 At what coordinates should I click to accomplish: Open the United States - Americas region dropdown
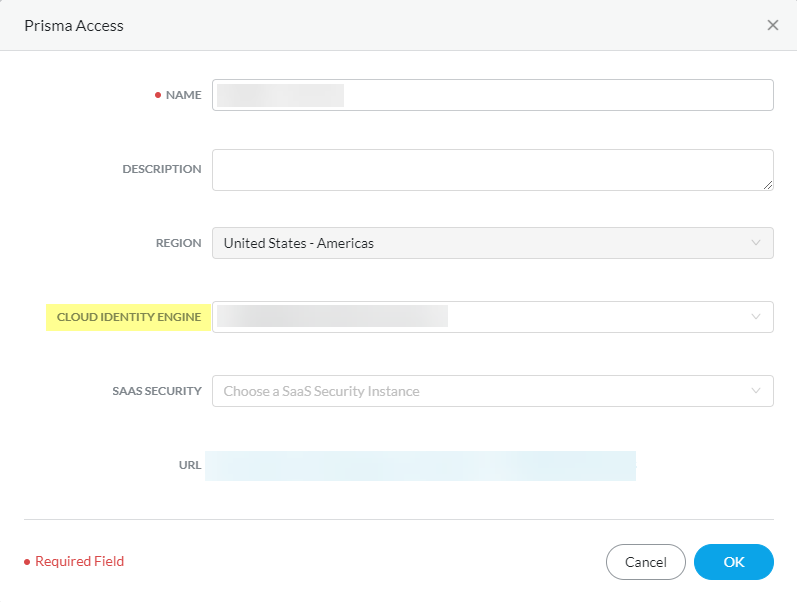click(480, 243)
